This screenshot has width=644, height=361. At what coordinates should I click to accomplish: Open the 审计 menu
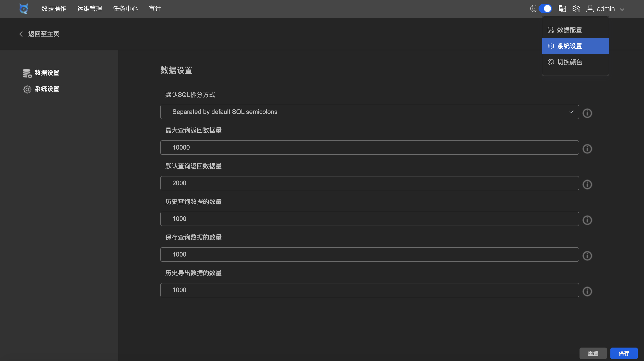coord(155,9)
